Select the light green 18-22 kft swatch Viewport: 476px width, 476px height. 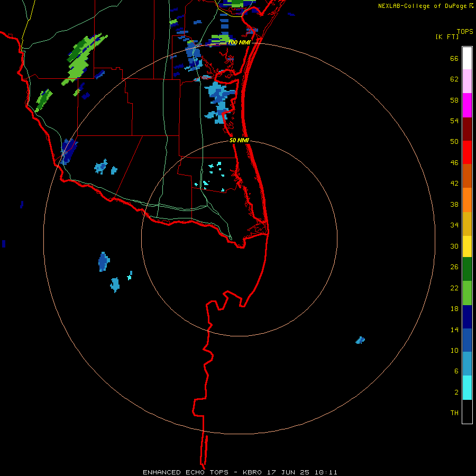tap(467, 293)
